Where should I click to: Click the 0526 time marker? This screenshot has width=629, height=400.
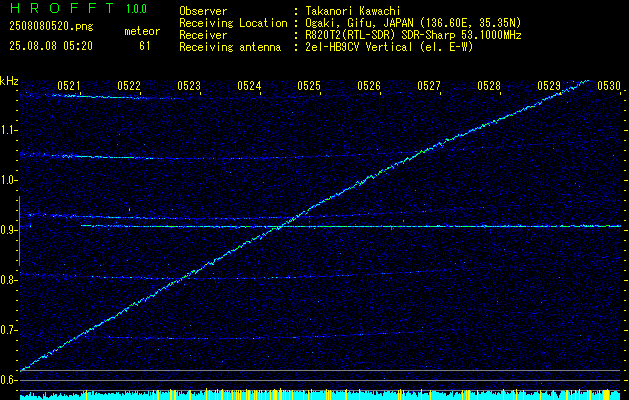click(369, 85)
